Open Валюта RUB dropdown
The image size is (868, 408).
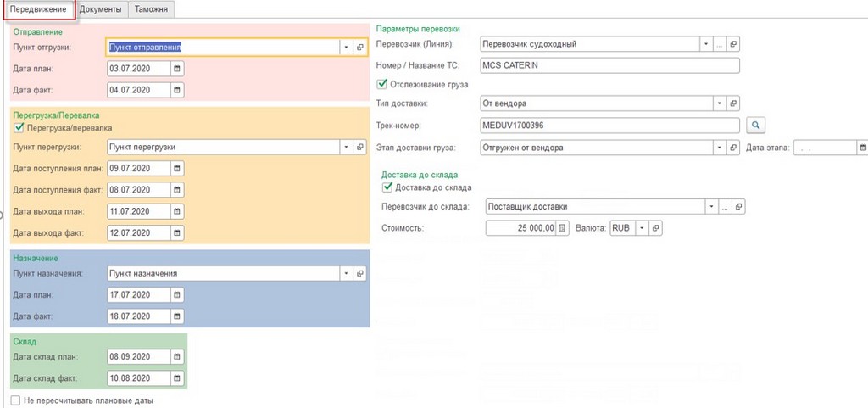(x=642, y=228)
